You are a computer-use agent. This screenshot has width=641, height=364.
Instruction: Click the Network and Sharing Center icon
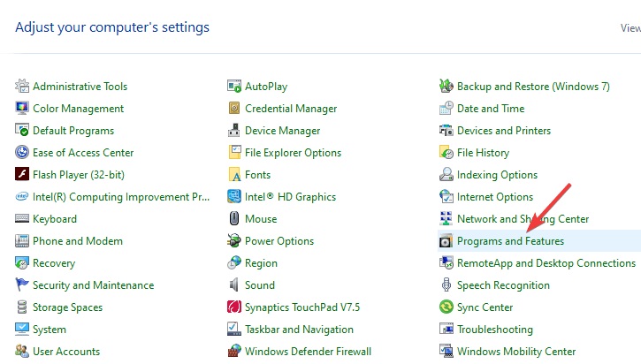446,218
